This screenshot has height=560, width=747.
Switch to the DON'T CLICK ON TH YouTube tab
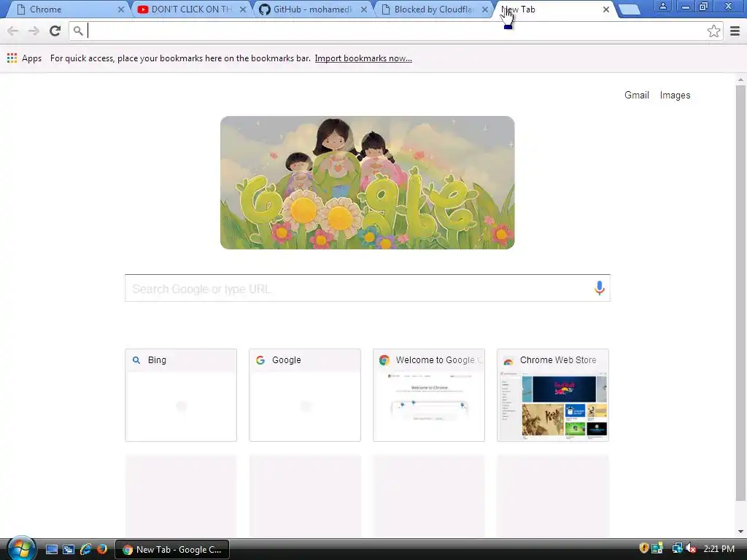(190, 9)
